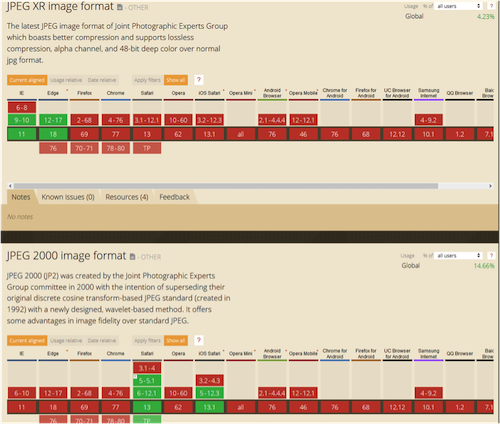
Task: Click the JPEG 2000 usage help question mark
Action: 491,255
